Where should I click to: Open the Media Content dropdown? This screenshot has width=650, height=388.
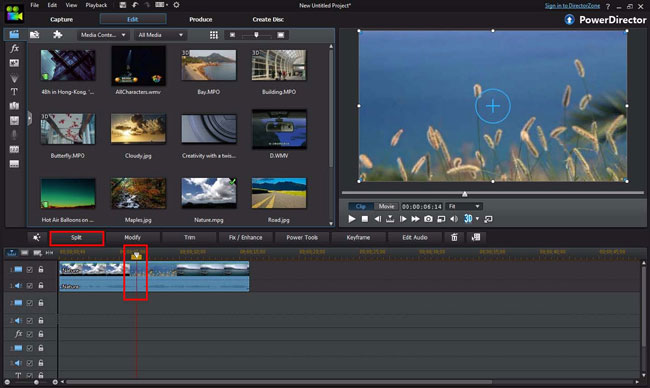coord(103,35)
